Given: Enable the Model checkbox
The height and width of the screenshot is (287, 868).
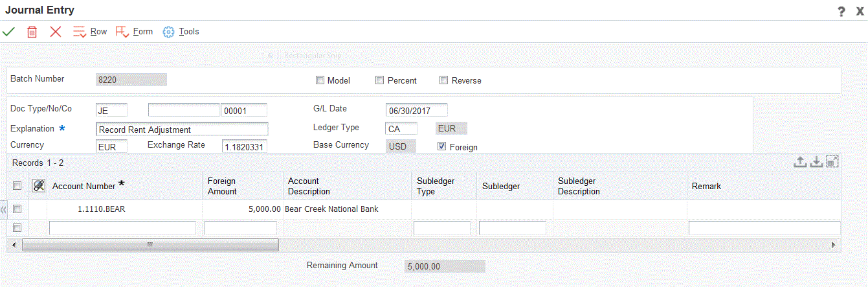Looking at the screenshot, I should tap(320, 81).
